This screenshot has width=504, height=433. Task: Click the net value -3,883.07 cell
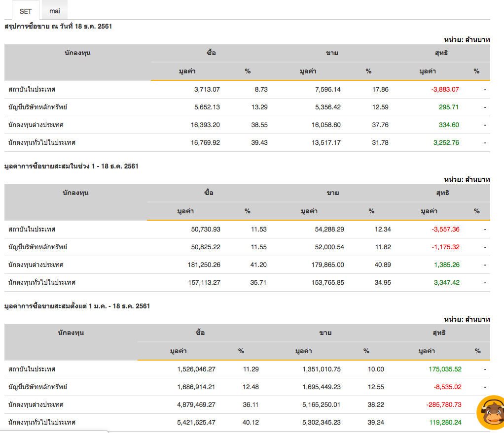pos(438,90)
